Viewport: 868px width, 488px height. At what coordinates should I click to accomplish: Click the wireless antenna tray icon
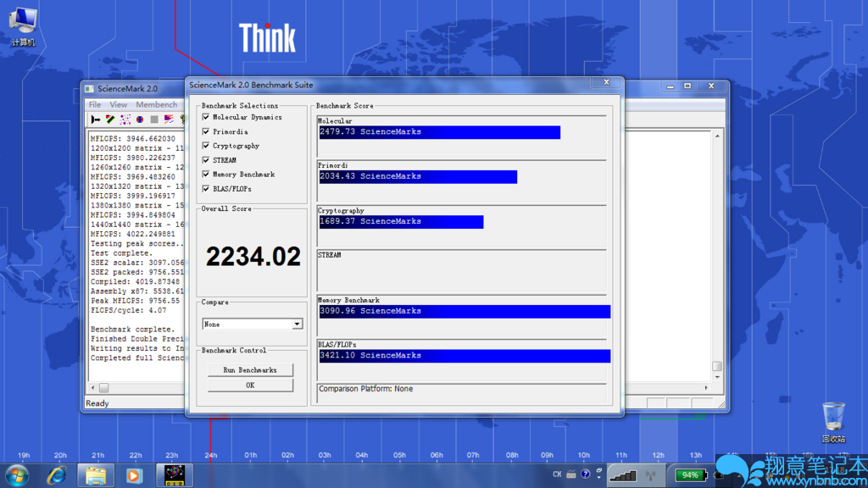pyautogui.click(x=651, y=475)
